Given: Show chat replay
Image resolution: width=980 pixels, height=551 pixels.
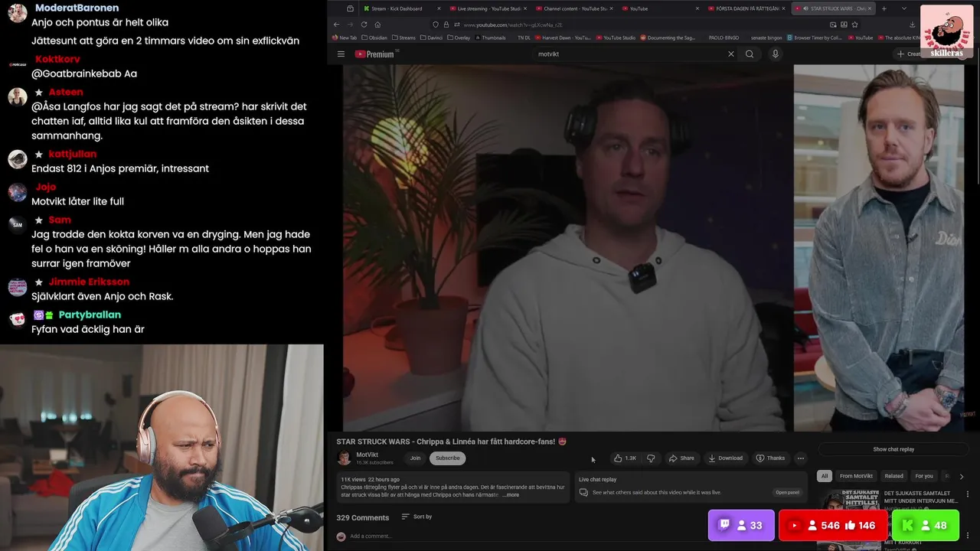Looking at the screenshot, I should pos(893,449).
